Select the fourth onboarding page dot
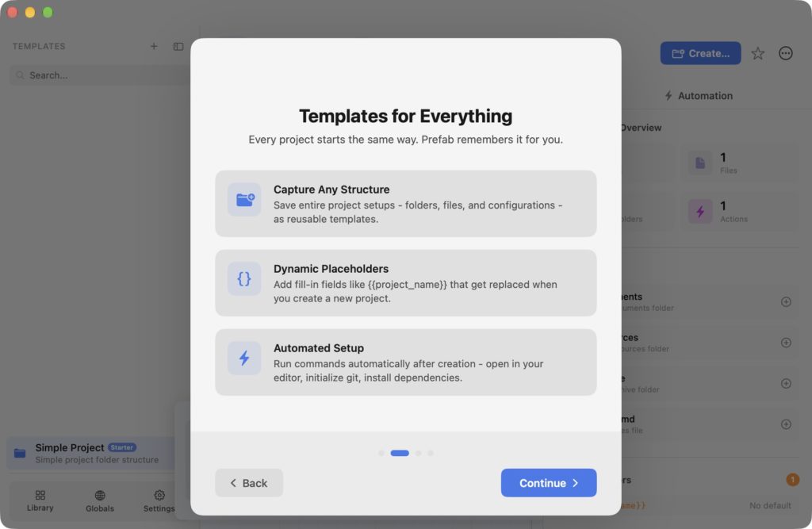 pos(431,454)
